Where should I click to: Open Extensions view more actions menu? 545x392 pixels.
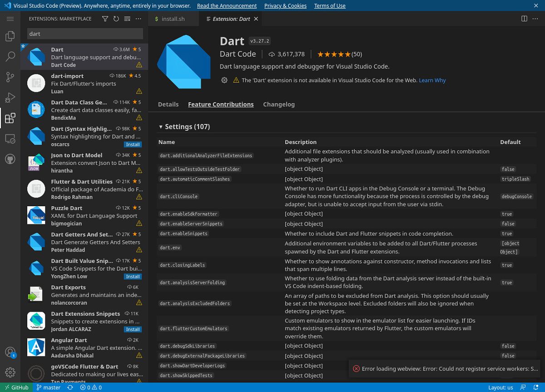(139, 19)
